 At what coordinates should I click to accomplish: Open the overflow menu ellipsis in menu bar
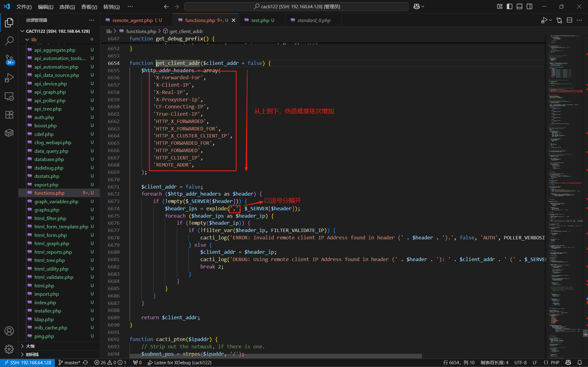[x=130, y=6]
